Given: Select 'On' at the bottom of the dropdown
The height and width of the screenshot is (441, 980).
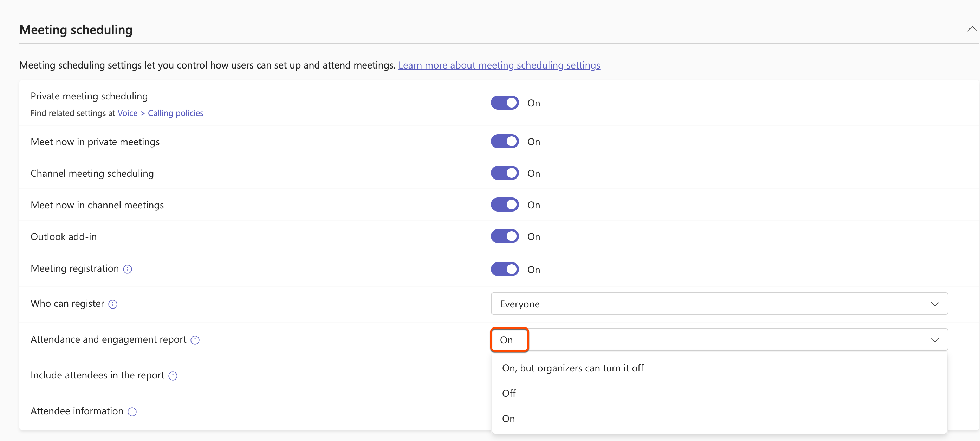Looking at the screenshot, I should 508,418.
